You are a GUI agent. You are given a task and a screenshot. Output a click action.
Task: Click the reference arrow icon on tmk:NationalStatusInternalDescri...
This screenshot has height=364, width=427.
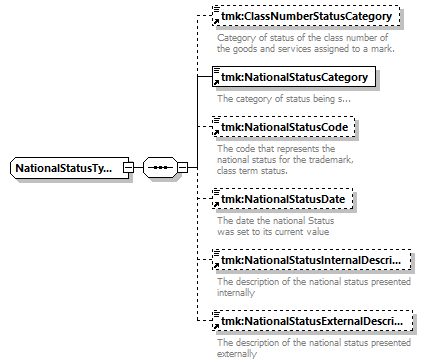216,266
